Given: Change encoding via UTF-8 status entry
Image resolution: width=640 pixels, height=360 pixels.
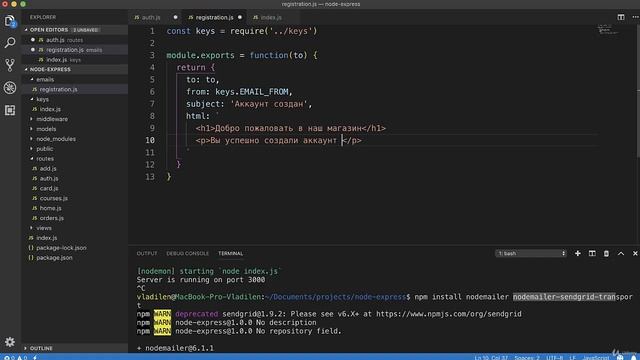Looking at the screenshot, I should coord(554,358).
